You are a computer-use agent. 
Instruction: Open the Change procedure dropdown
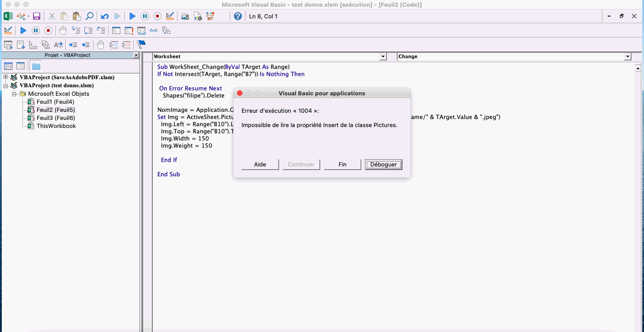[x=628, y=57]
